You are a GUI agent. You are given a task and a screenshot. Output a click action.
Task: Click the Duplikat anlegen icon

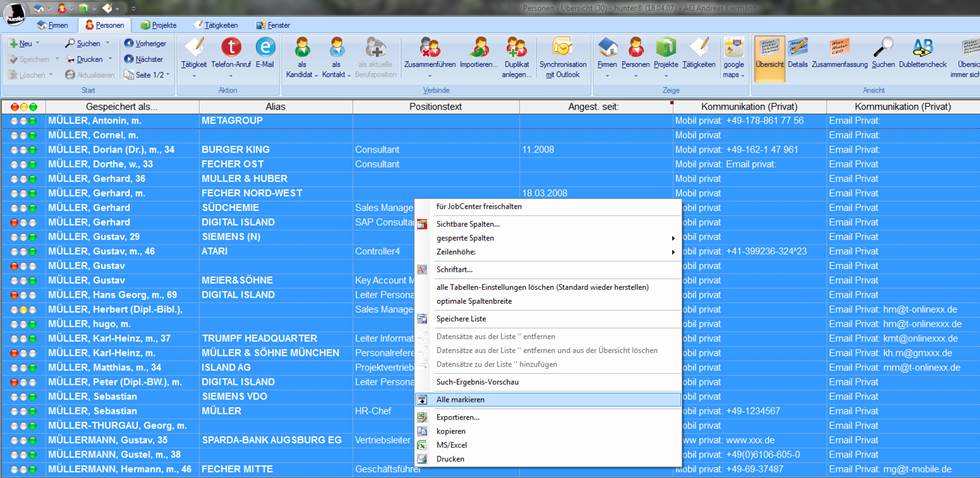click(x=517, y=53)
